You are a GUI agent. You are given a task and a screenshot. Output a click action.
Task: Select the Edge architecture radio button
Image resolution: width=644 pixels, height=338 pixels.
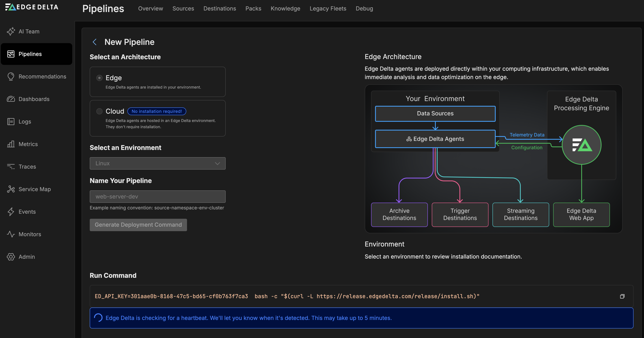[x=99, y=78]
